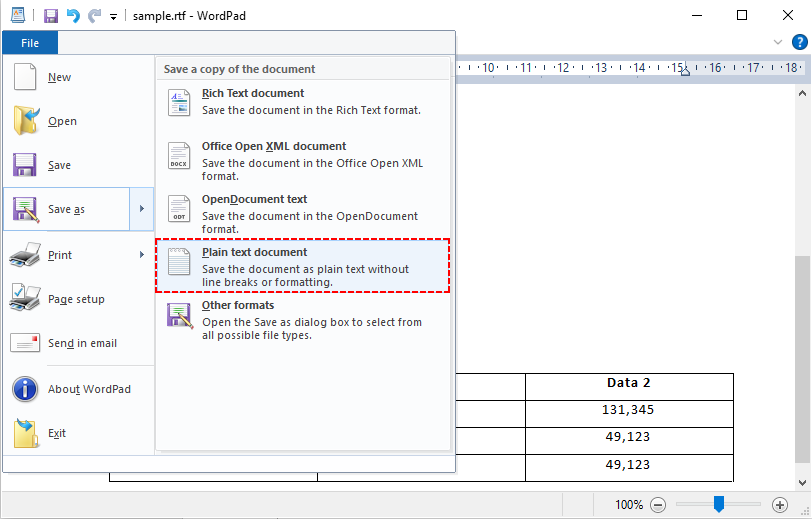
Task: Select About WordPad entry
Action: pos(78,389)
